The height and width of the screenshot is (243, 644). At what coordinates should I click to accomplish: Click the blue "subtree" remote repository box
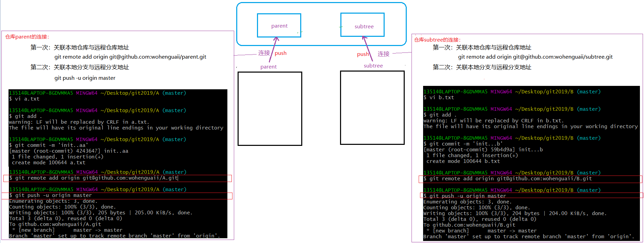(x=363, y=25)
